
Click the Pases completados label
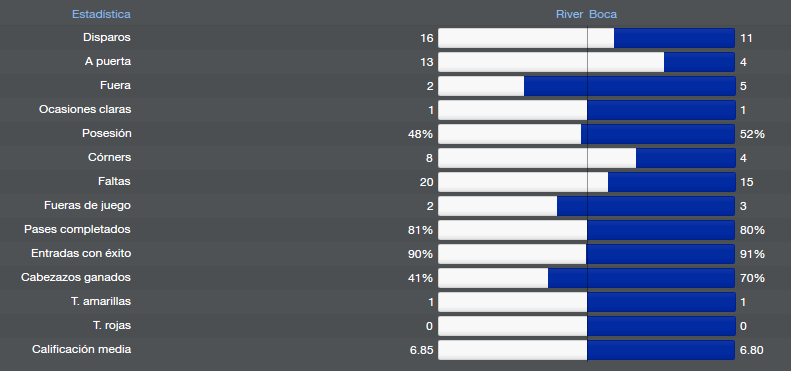(77, 230)
